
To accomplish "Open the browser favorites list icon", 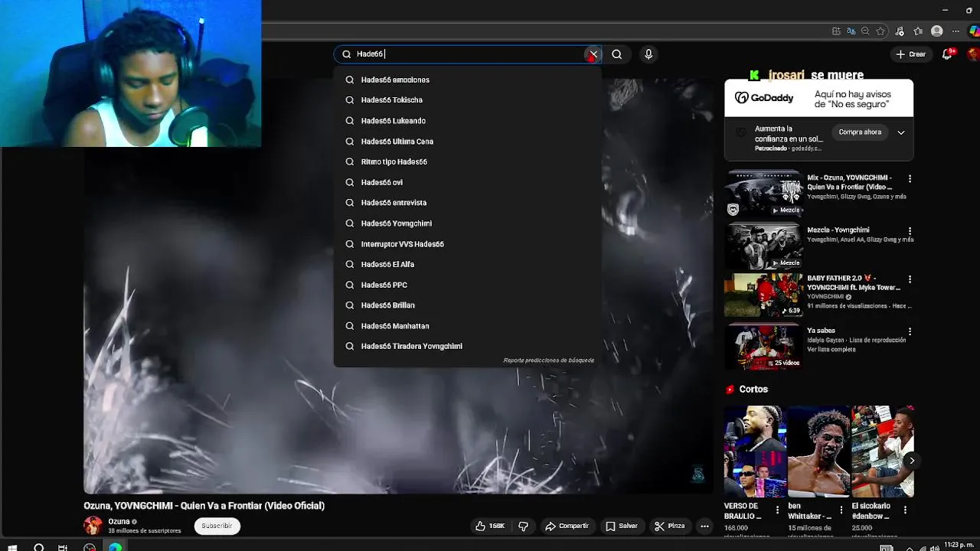I will (918, 31).
